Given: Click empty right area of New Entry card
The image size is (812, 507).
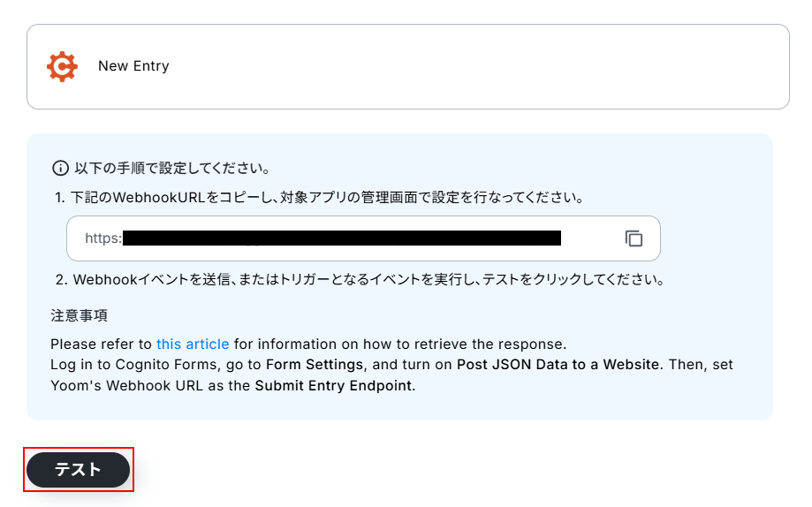Looking at the screenshot, I should click(x=530, y=66).
